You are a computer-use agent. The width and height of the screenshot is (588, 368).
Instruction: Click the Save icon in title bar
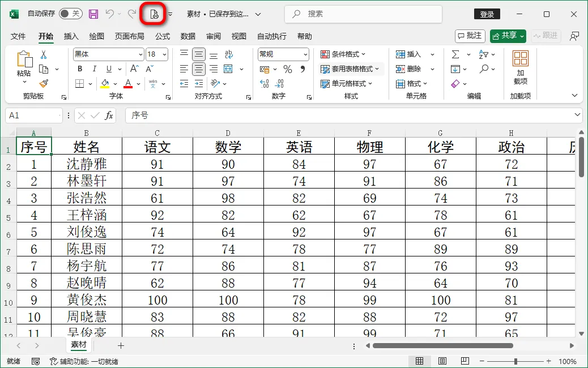point(93,14)
